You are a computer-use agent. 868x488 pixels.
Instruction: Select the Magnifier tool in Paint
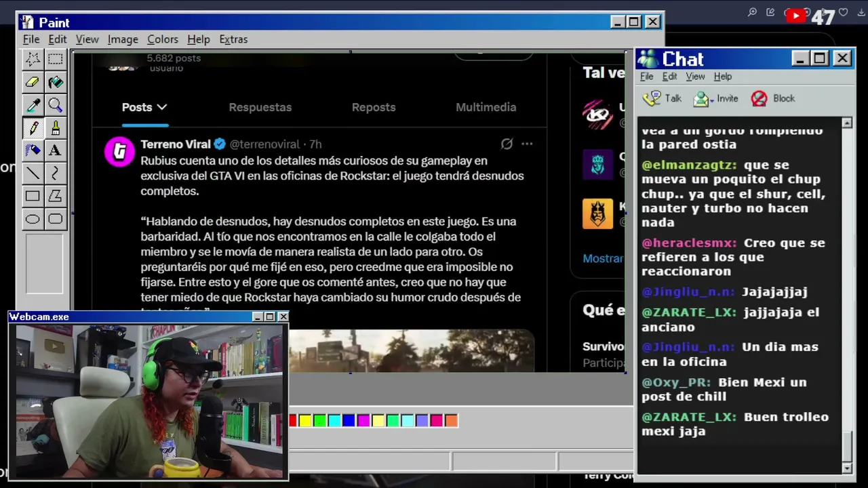[x=56, y=105]
